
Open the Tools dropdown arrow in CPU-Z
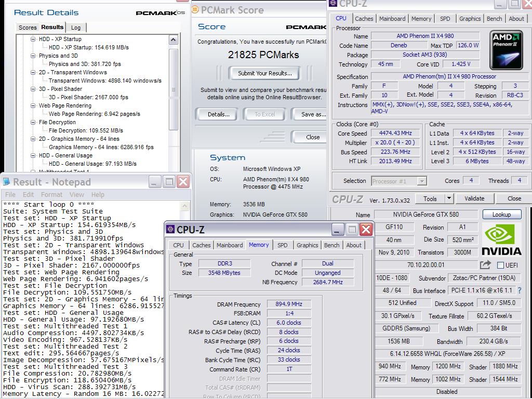tap(449, 198)
